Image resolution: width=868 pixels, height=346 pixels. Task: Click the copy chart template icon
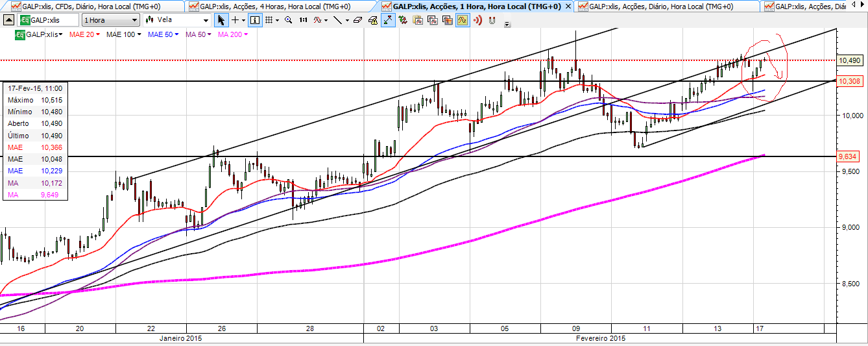433,20
